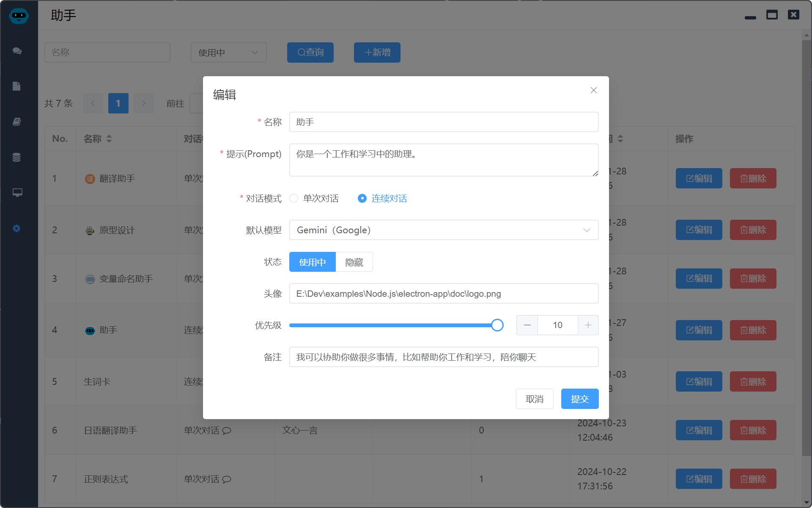Click the 原型设计 avatar icon
Screen dimensions: 812x508
[90, 230]
